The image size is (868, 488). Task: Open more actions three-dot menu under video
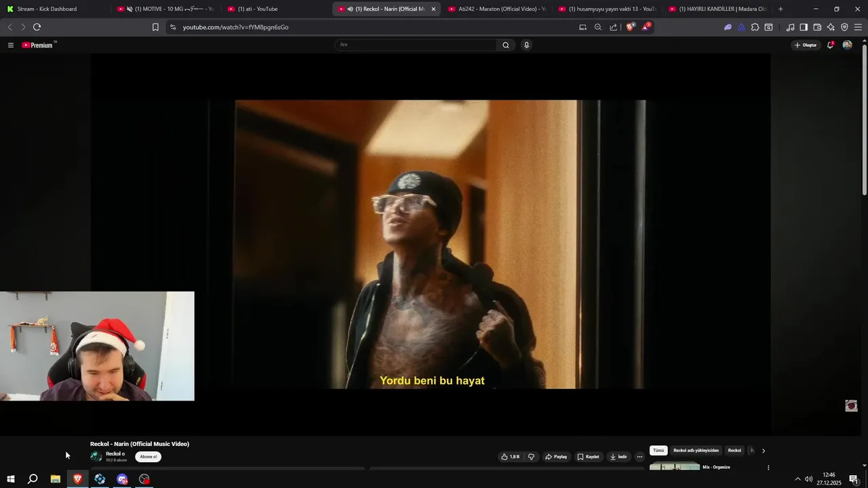click(639, 457)
